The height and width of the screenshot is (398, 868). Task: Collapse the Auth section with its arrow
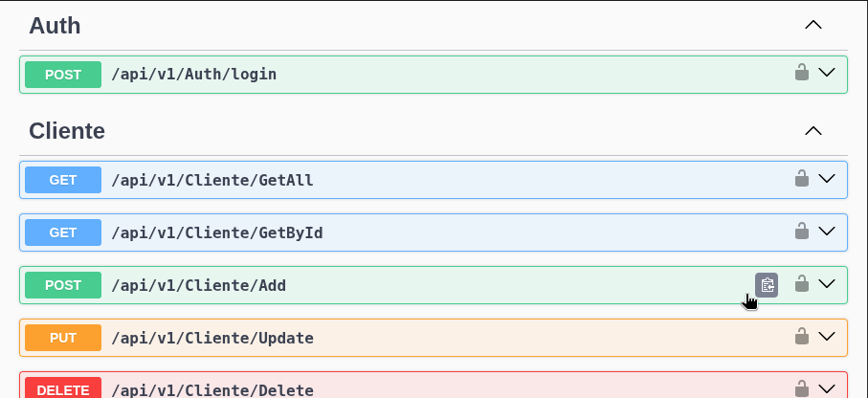click(x=813, y=25)
